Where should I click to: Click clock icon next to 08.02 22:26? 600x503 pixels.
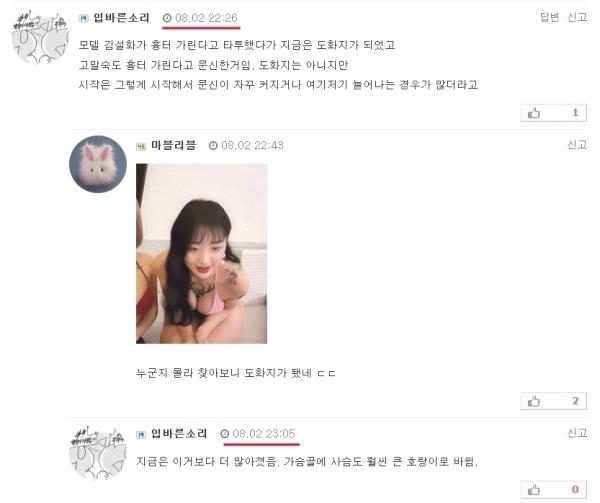pyautogui.click(x=167, y=18)
